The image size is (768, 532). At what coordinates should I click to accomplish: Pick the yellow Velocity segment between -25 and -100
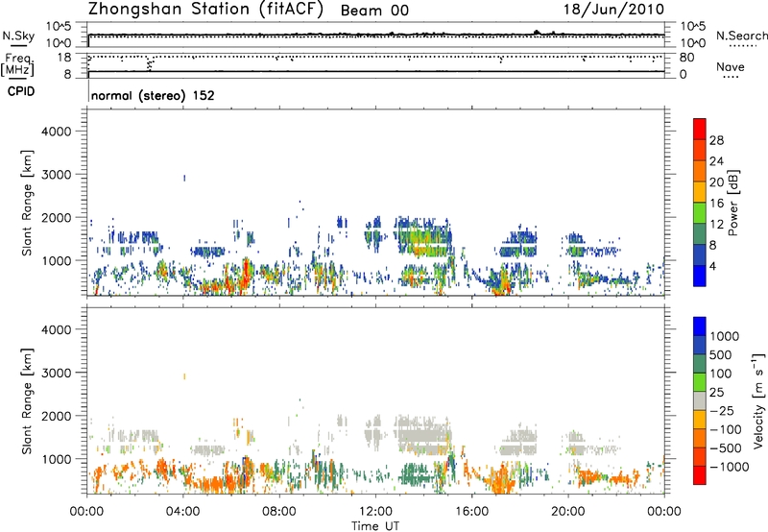pyautogui.click(x=700, y=420)
